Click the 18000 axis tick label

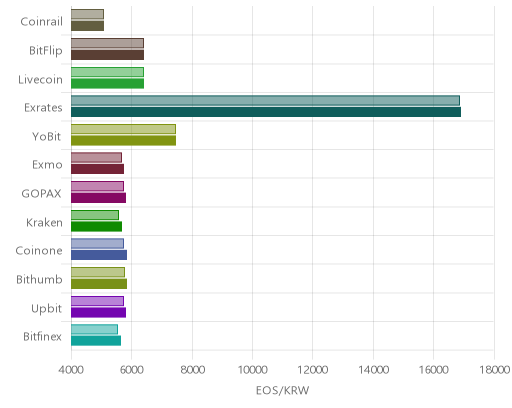[495, 370]
